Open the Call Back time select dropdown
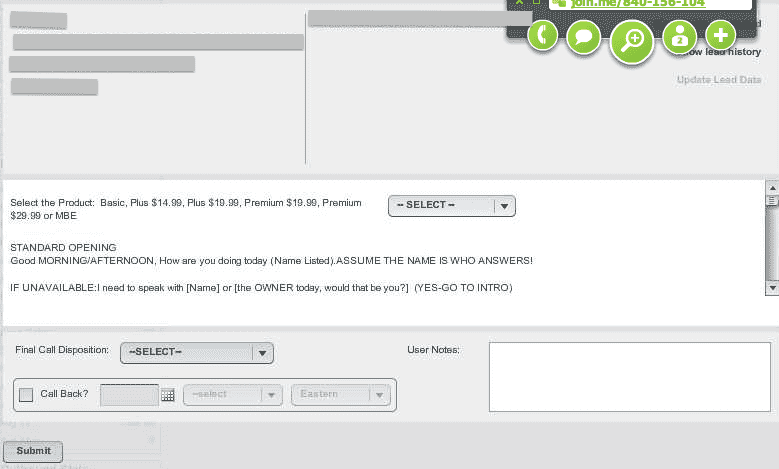Viewport: 779px width, 469px height. click(x=233, y=395)
